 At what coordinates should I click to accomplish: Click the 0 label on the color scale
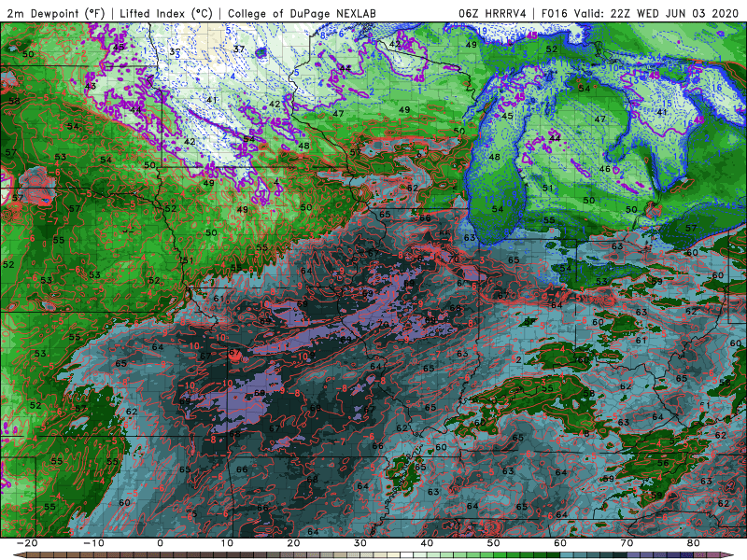(x=160, y=543)
